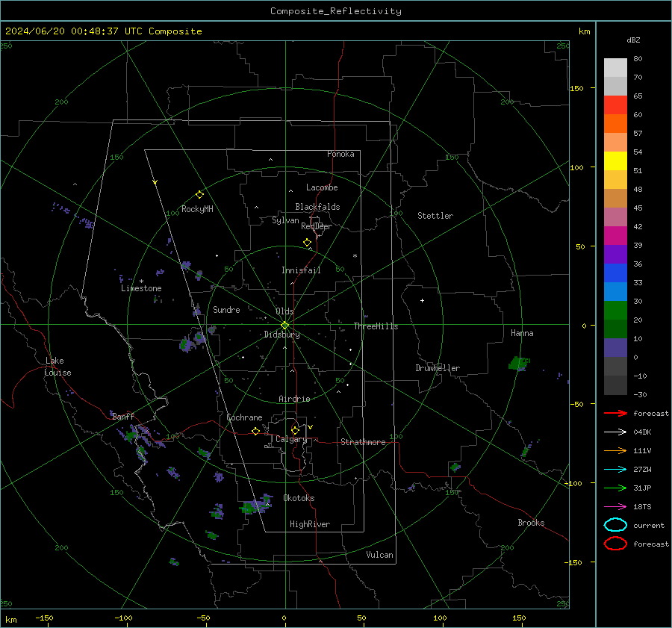672x628 pixels.
Task: Click the Innisfail city label
Action: point(301,270)
